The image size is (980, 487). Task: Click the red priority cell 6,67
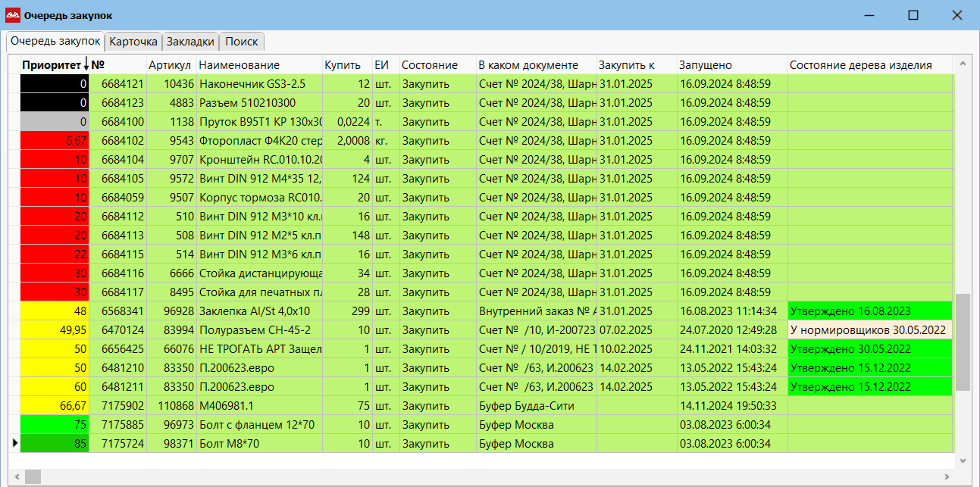(x=55, y=141)
